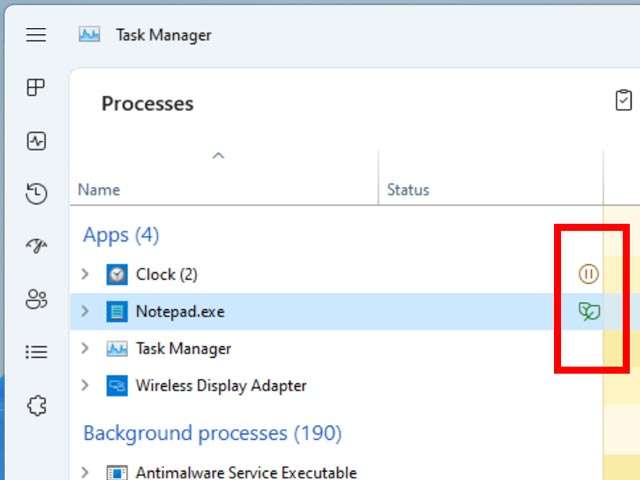Screen dimensions: 640x480
Task: Sort processes by the Name column
Action: 99,190
